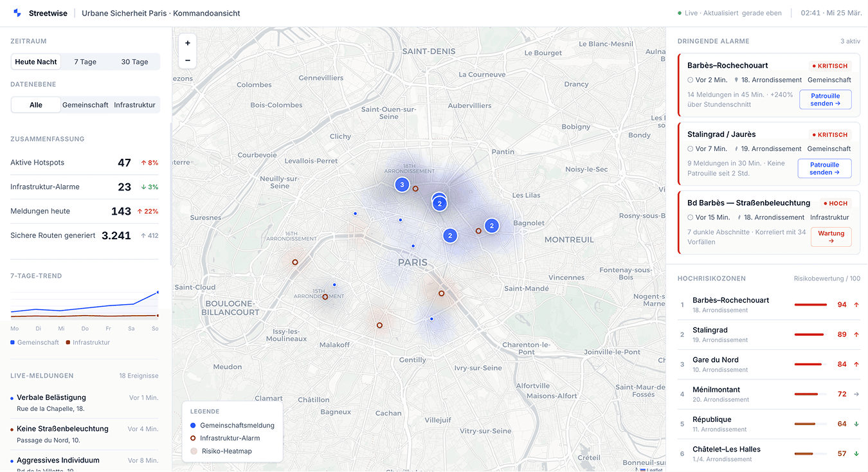
Task: Click an orange infrastructure alarm marker near Saint-Cloud
Action: [x=295, y=262]
